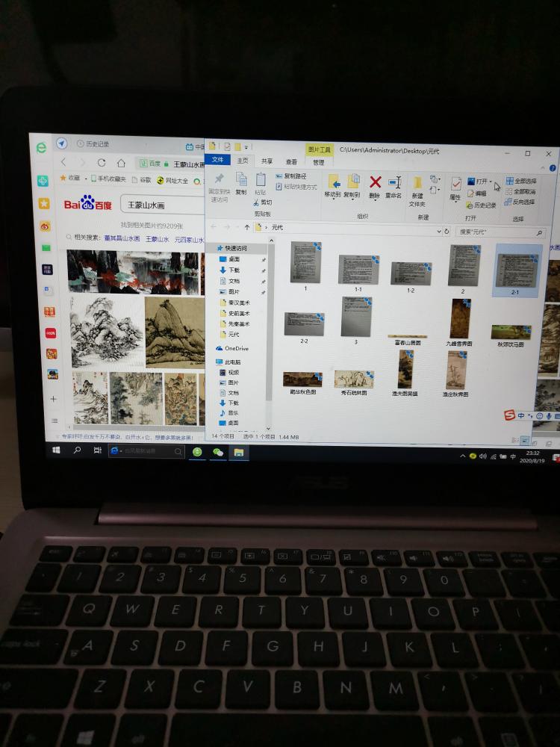Click the related search link 元四家山水
The width and height of the screenshot is (560, 747).
(189, 240)
